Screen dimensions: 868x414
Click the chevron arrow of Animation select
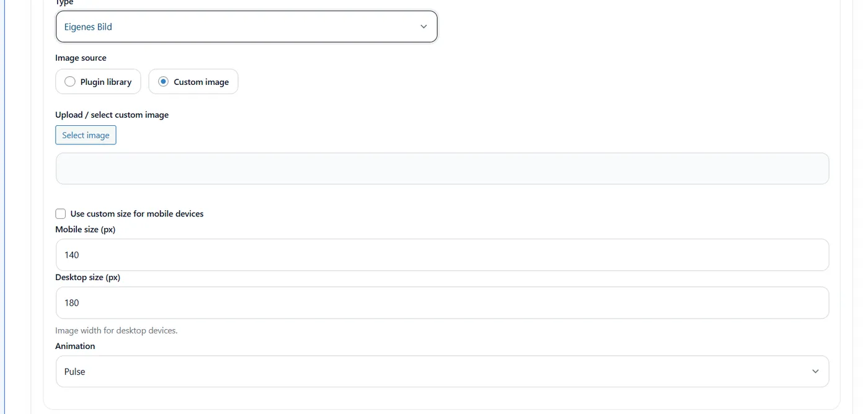click(815, 371)
